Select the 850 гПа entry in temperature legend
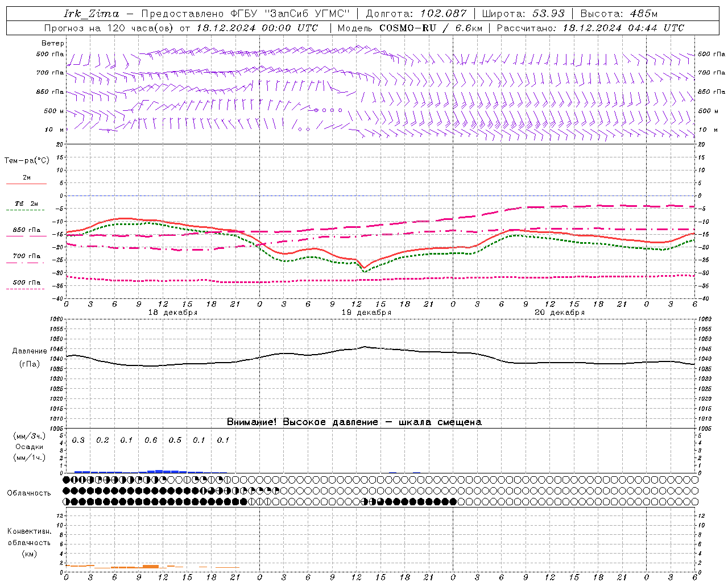The image size is (728, 582). (x=27, y=230)
